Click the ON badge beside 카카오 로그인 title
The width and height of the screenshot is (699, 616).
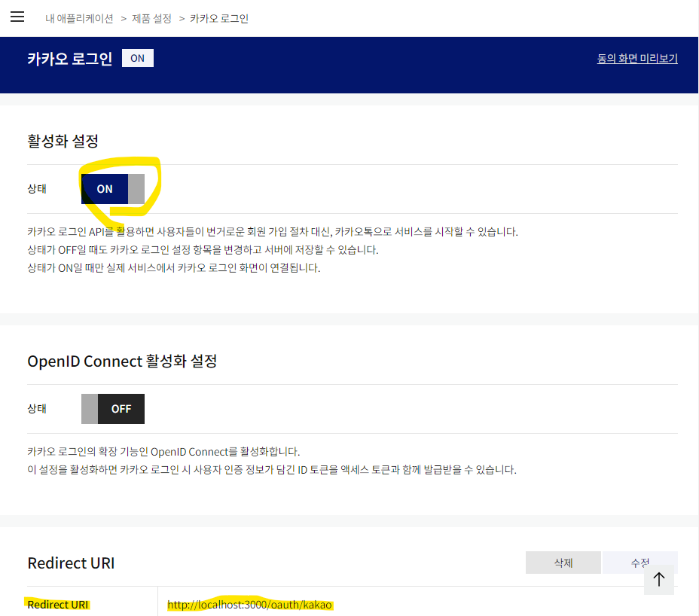(x=138, y=58)
